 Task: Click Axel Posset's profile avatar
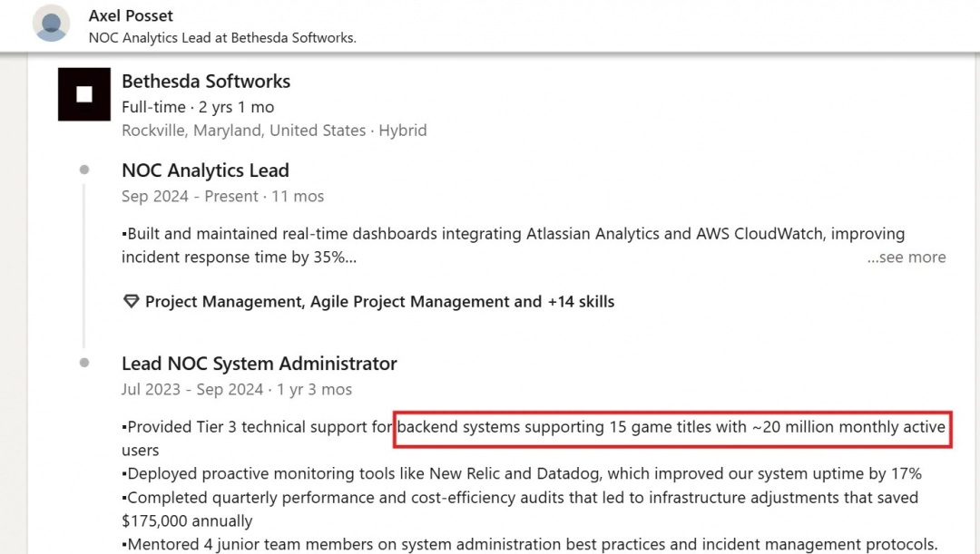click(51, 23)
